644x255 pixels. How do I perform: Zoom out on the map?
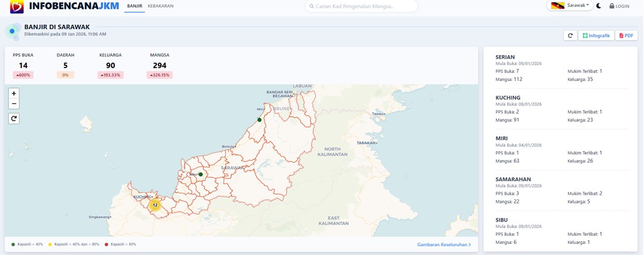[x=14, y=104]
